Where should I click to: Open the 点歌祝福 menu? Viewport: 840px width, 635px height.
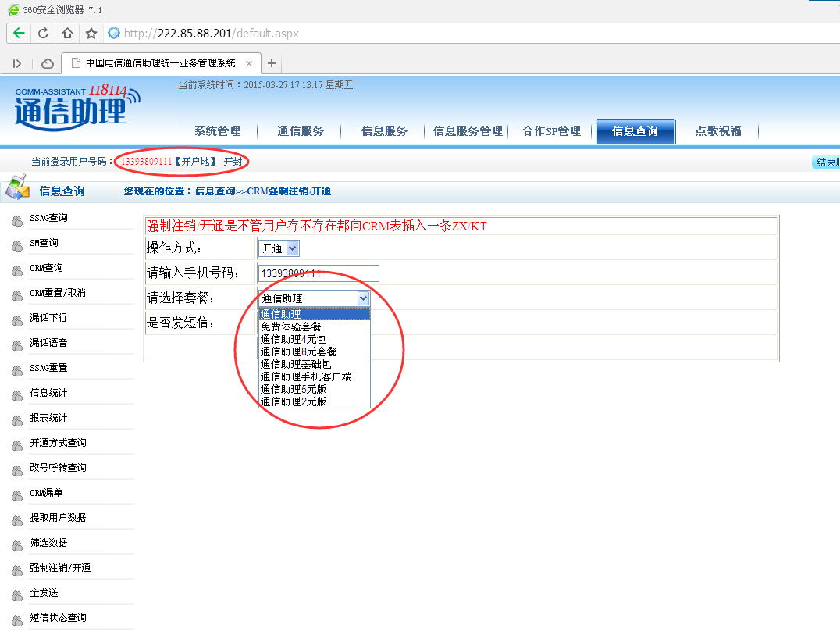coord(718,131)
